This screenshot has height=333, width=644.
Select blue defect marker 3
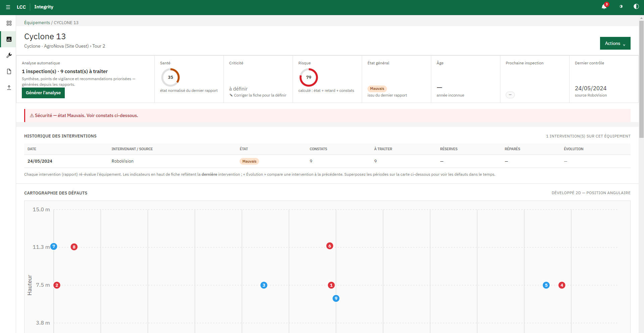point(264,285)
